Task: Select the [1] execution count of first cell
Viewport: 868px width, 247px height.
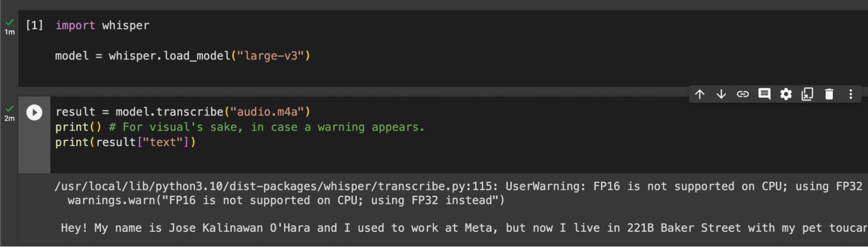Action: coord(34,25)
